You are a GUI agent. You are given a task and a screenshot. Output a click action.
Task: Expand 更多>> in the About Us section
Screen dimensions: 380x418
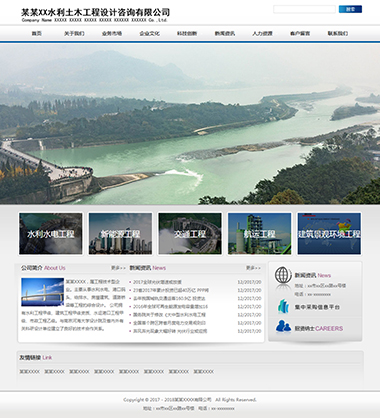(x=118, y=268)
